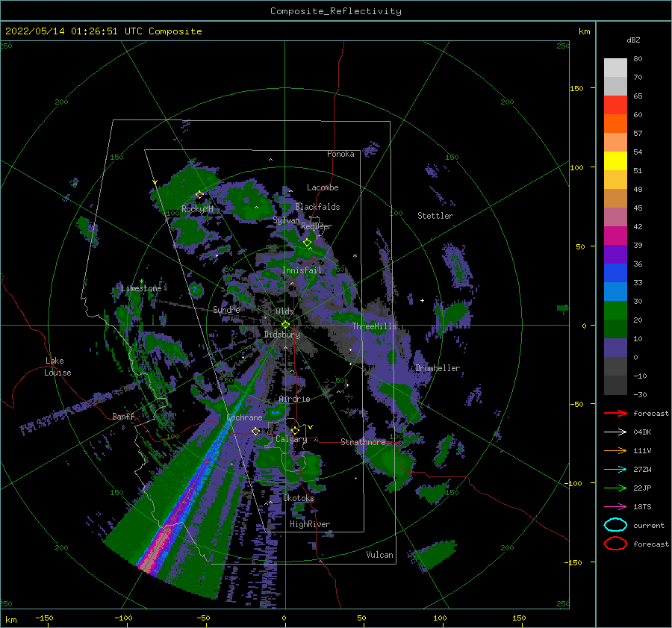Image resolution: width=672 pixels, height=628 pixels.
Task: Click the Composite_Reflectivity title
Action: pyautogui.click(x=336, y=11)
